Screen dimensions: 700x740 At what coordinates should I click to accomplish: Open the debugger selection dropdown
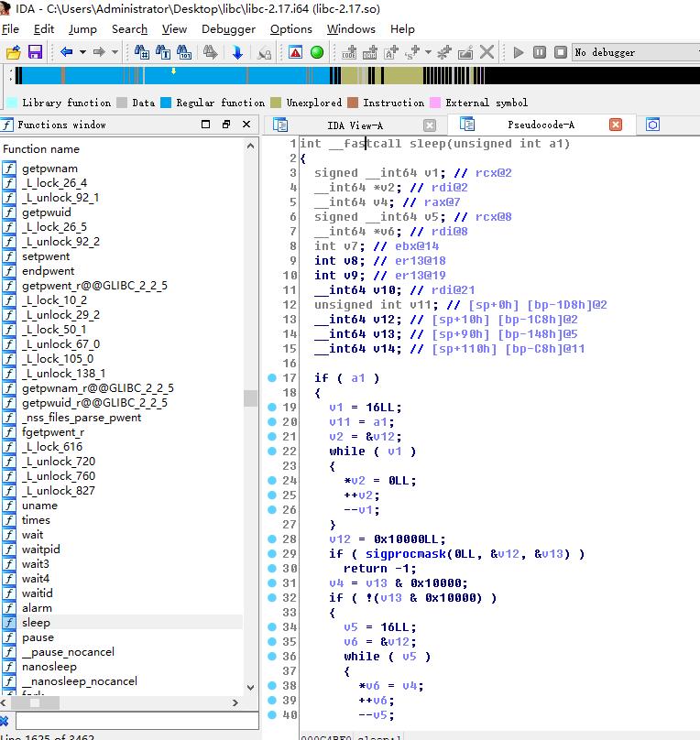pos(632,52)
